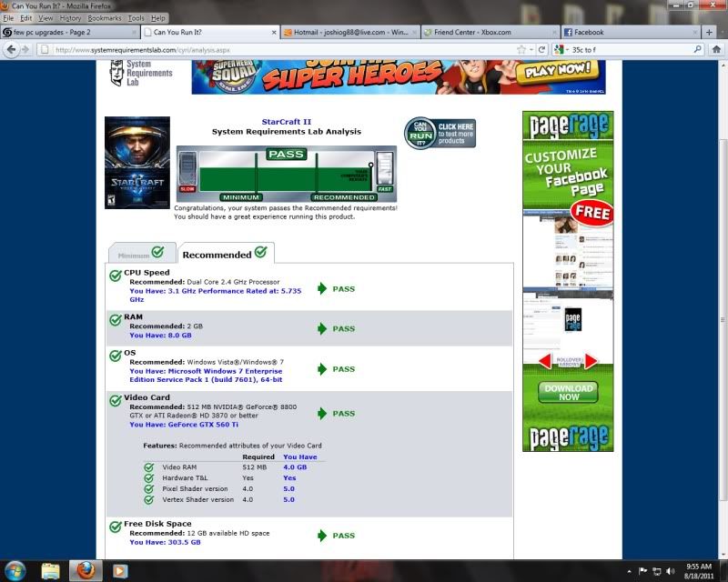Image resolution: width=728 pixels, height=582 pixels.
Task: Click 'You Have: 303.5 GB' text
Action: point(166,542)
